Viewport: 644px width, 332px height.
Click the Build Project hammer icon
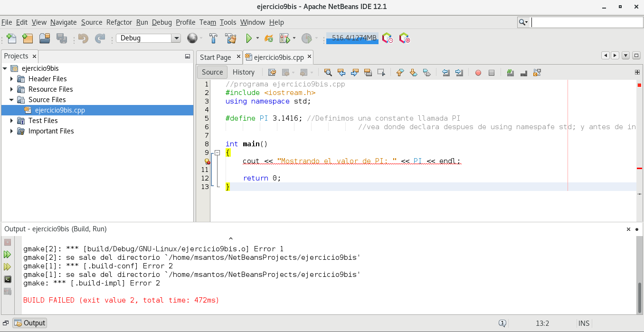214,38
